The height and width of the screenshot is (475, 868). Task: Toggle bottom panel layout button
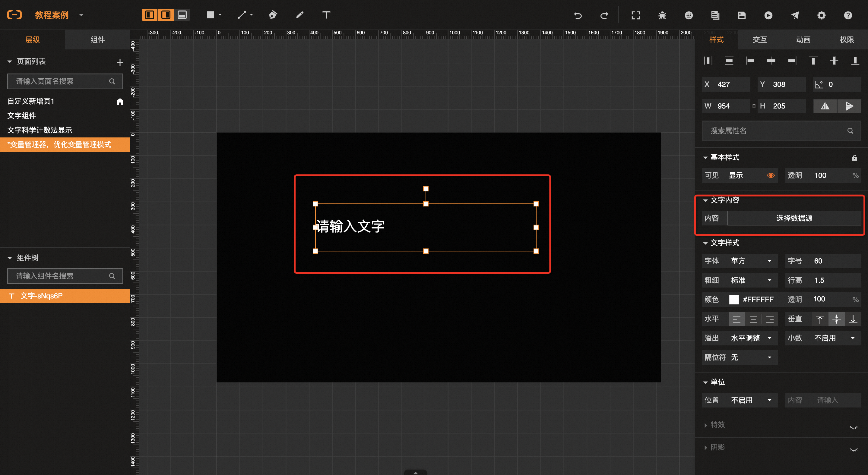tap(182, 15)
